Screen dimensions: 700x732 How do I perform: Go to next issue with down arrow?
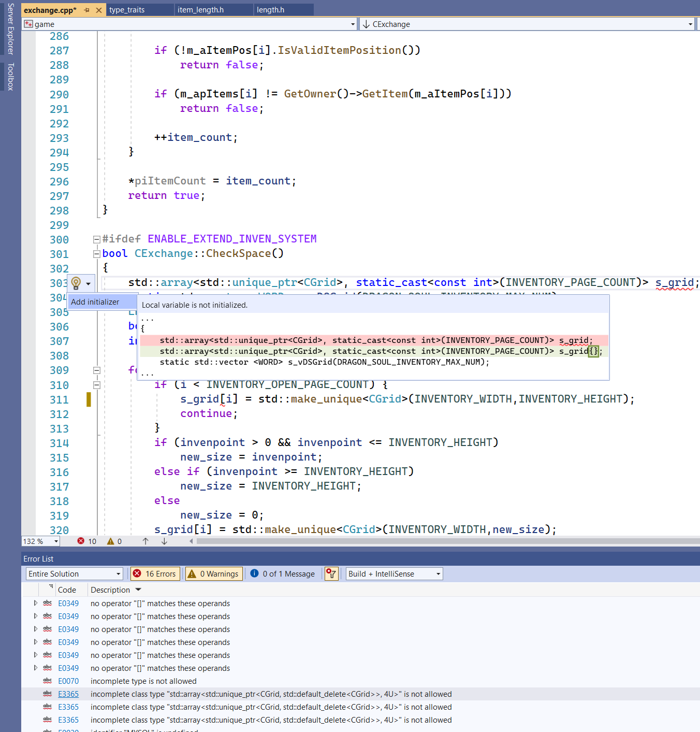pyautogui.click(x=164, y=541)
